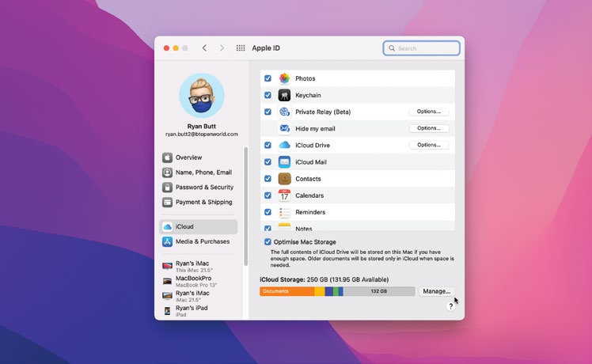Image resolution: width=592 pixels, height=364 pixels.
Task: Open Password & Security section
Action: (198, 188)
